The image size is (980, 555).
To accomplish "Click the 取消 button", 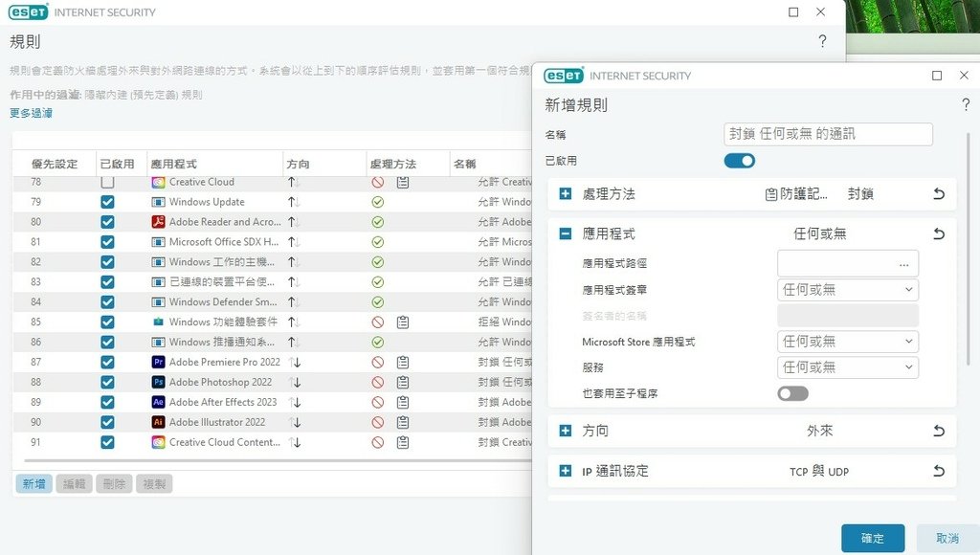I will point(947,538).
